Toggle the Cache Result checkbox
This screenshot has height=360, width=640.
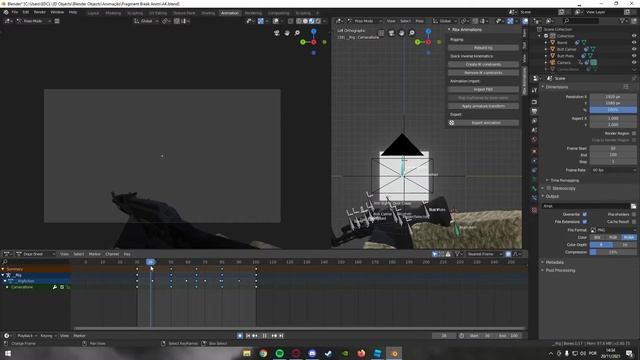pyautogui.click(x=634, y=222)
